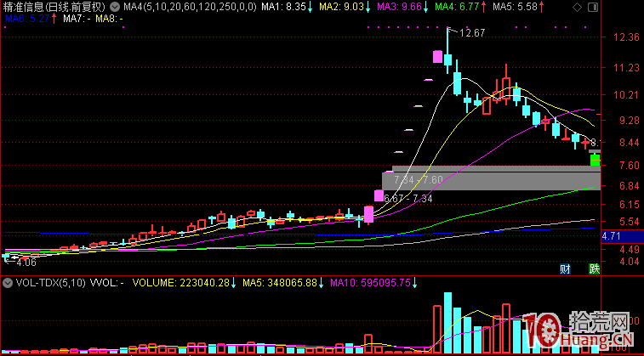Open the indicator dropdown beside 精准信息 title

pos(116,7)
